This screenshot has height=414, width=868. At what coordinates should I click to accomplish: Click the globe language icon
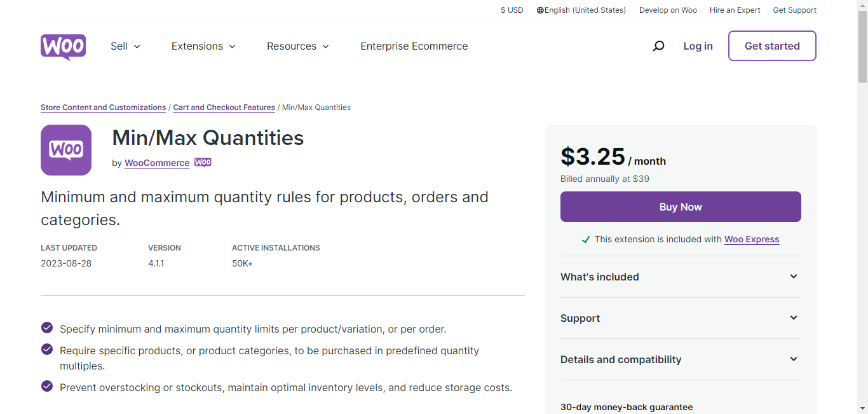pos(540,10)
